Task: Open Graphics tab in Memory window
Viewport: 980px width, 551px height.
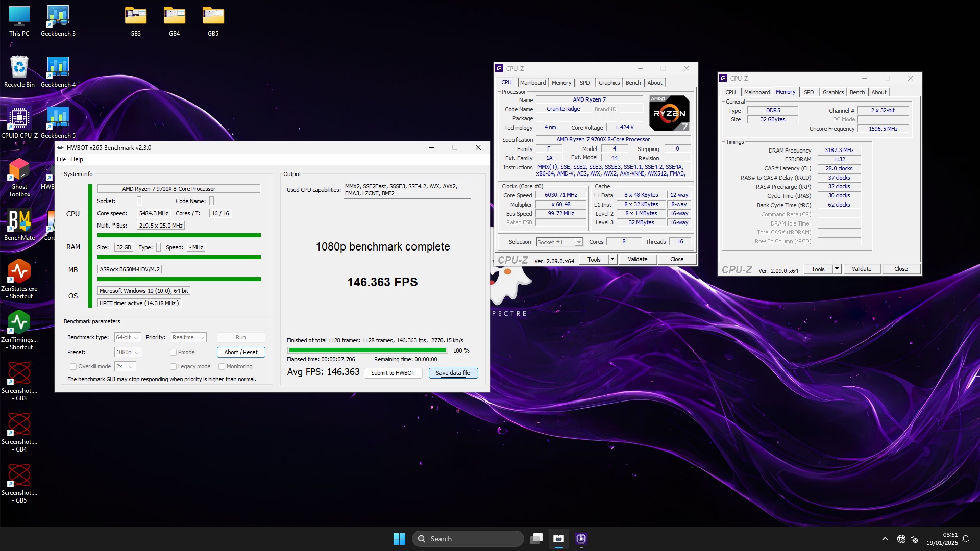Action: coord(833,92)
